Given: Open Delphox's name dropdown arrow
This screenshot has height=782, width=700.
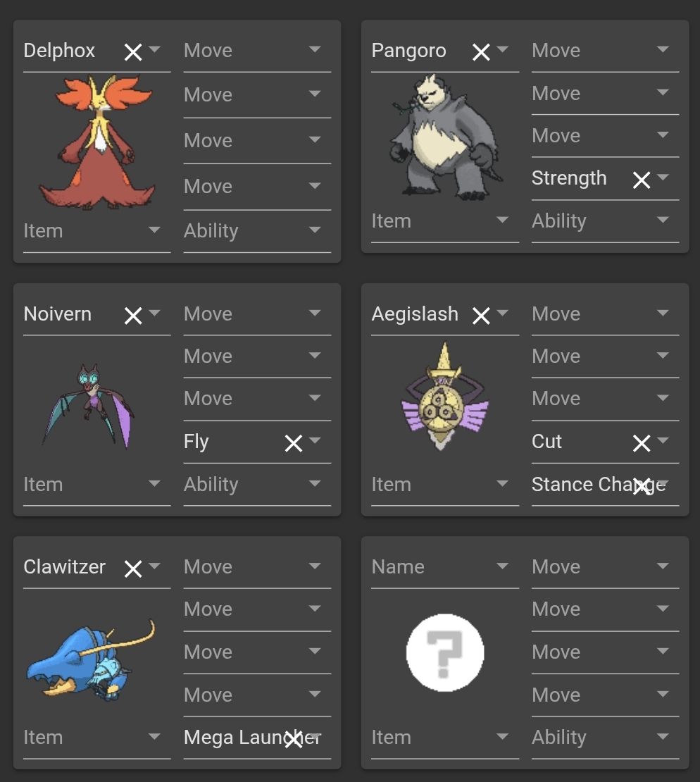Looking at the screenshot, I should pos(154,49).
